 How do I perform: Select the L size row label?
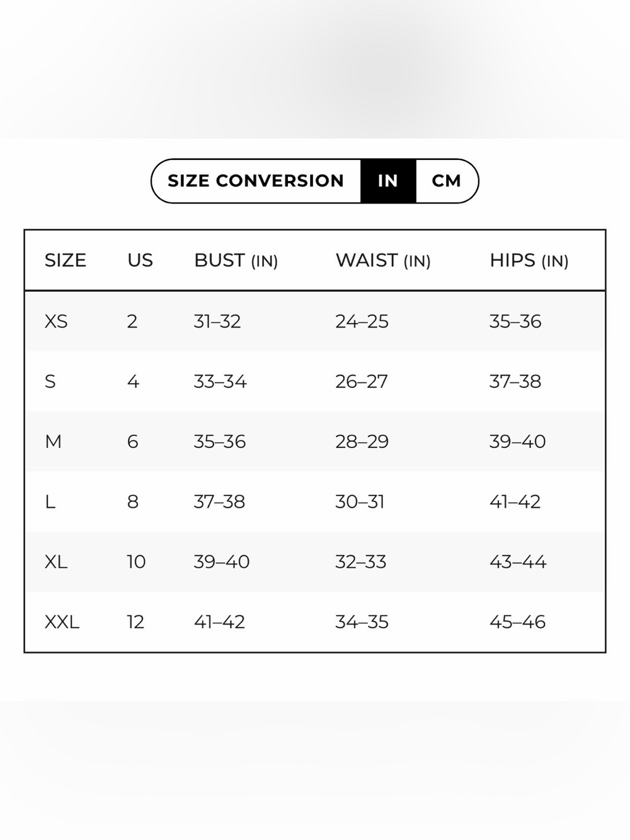click(50, 502)
